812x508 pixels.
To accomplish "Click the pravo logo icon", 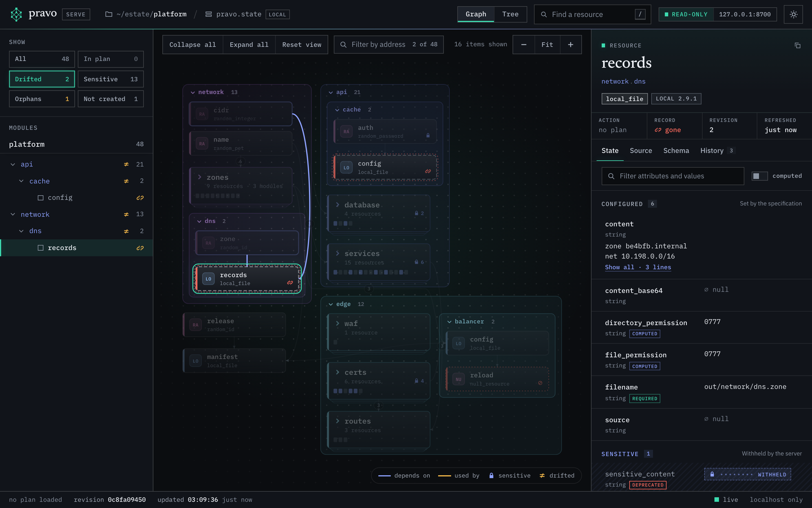I will click(x=16, y=14).
